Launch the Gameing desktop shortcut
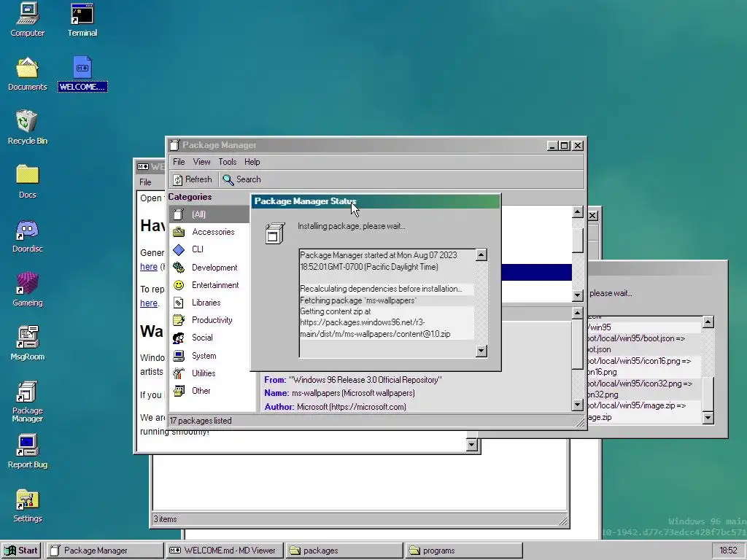The width and height of the screenshot is (747, 560). (27, 289)
